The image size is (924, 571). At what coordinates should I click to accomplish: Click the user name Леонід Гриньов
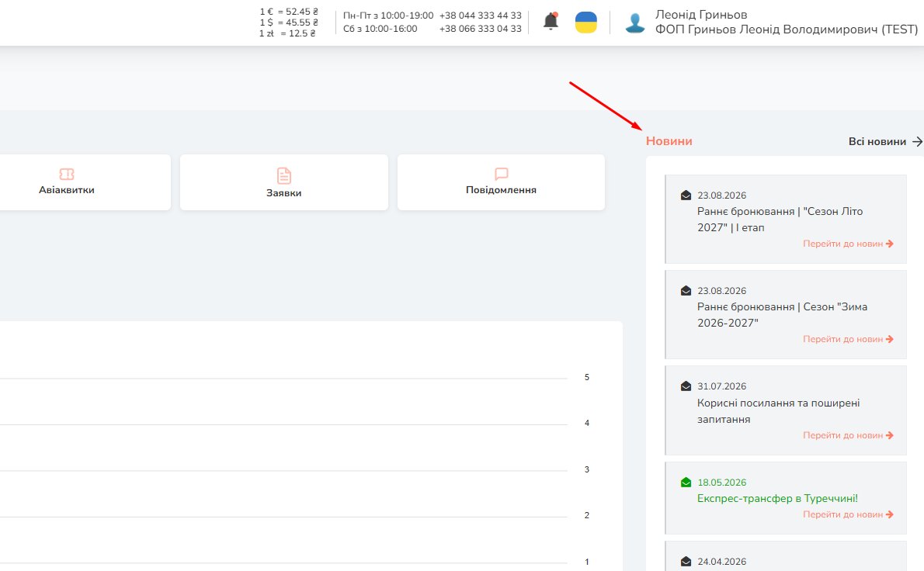click(701, 15)
